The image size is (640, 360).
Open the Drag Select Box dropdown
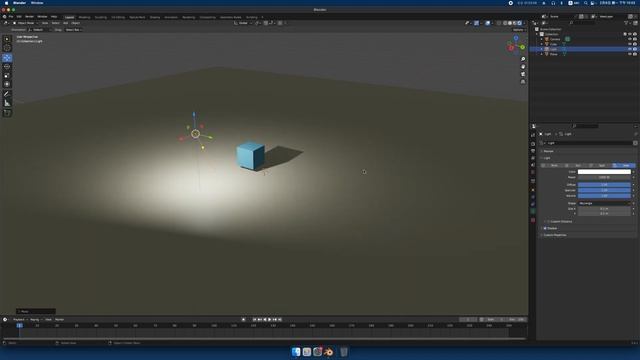[x=73, y=30]
